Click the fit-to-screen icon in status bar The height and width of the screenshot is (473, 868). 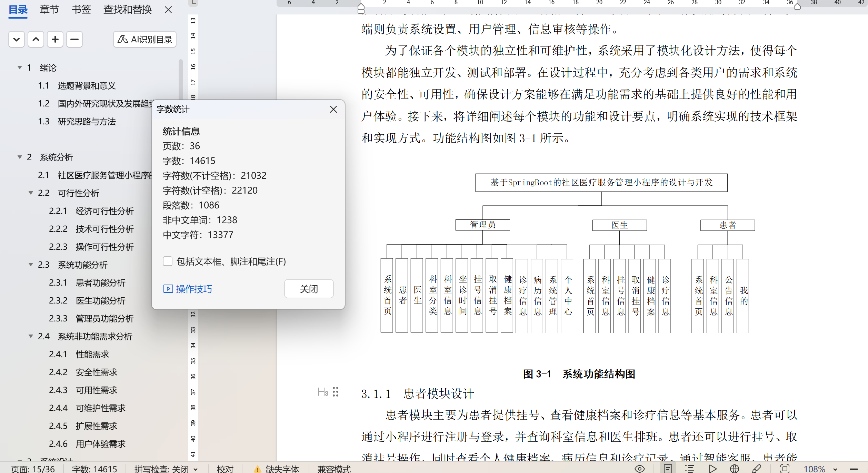pyautogui.click(x=785, y=469)
